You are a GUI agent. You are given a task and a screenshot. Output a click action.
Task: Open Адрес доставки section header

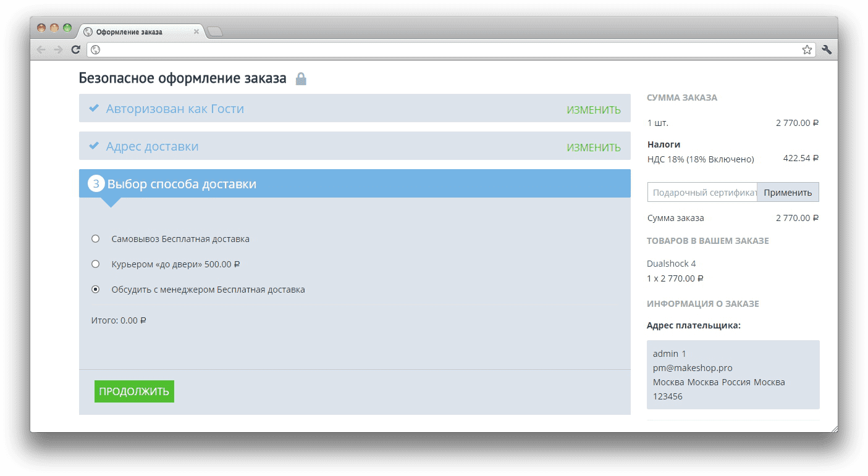[x=355, y=146]
